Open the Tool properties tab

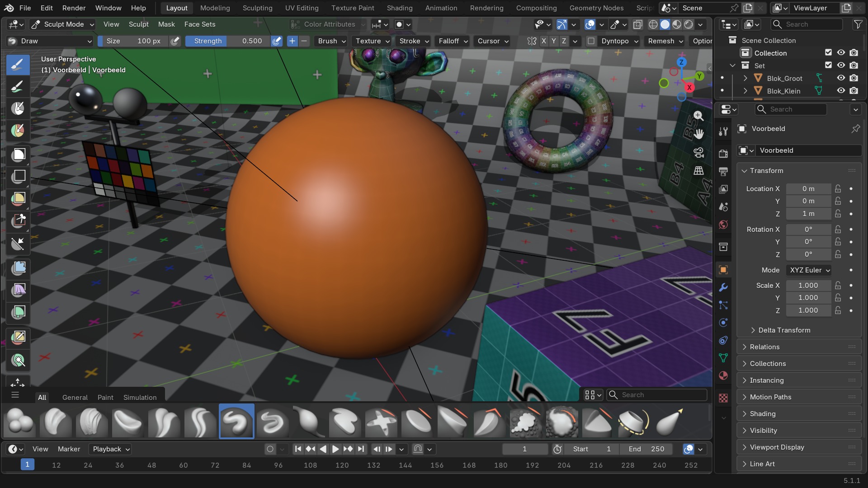coord(723,131)
